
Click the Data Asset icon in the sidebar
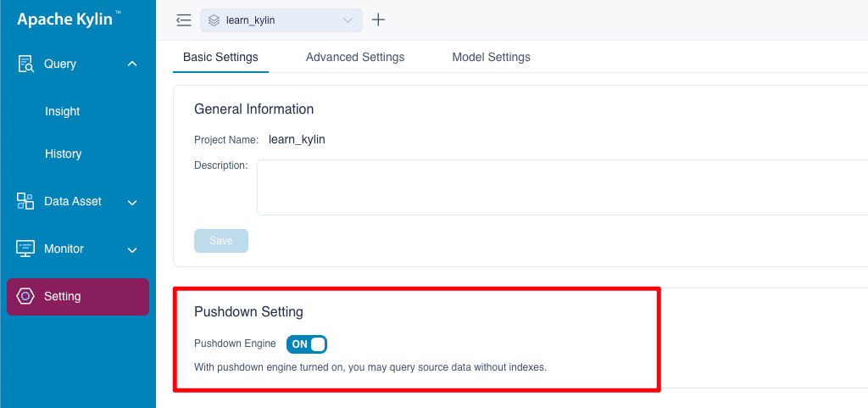(25, 201)
